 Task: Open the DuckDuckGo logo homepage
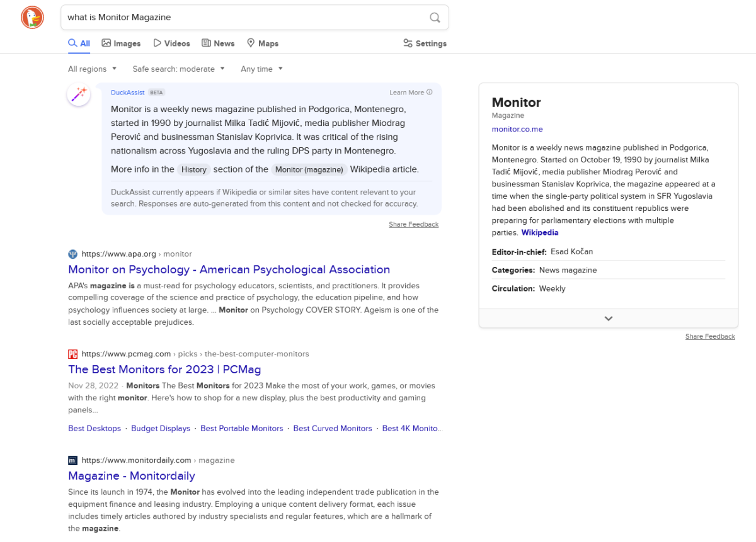[x=32, y=17]
